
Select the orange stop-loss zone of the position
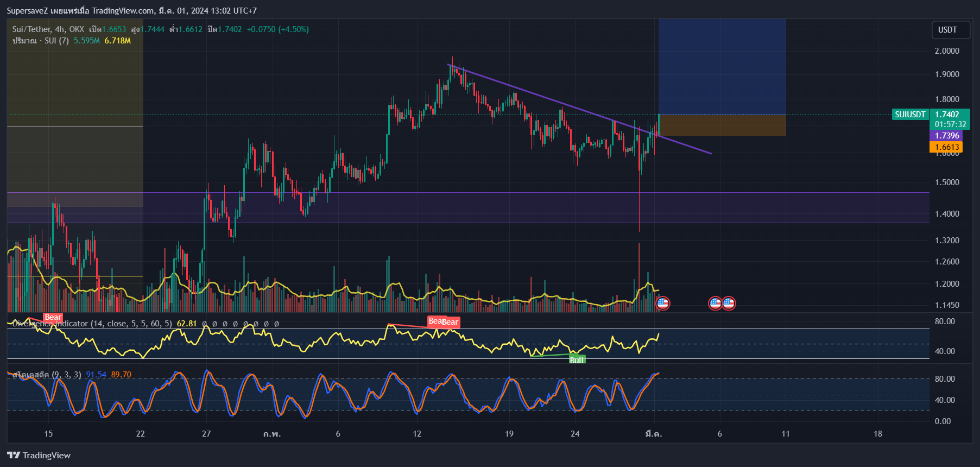pos(722,125)
